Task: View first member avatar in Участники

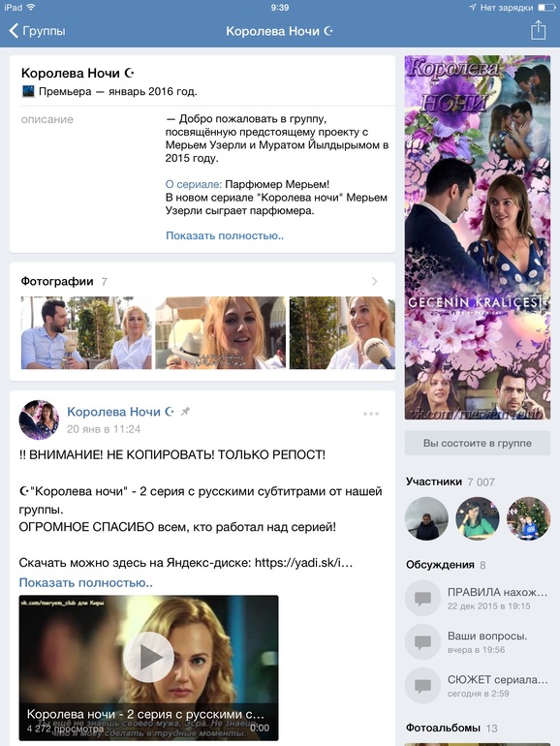Action: point(426,518)
